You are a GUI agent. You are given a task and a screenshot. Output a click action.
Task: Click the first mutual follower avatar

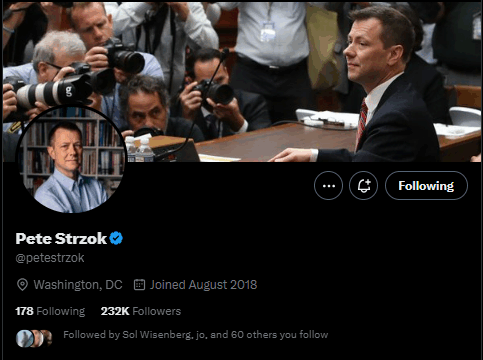click(x=25, y=338)
